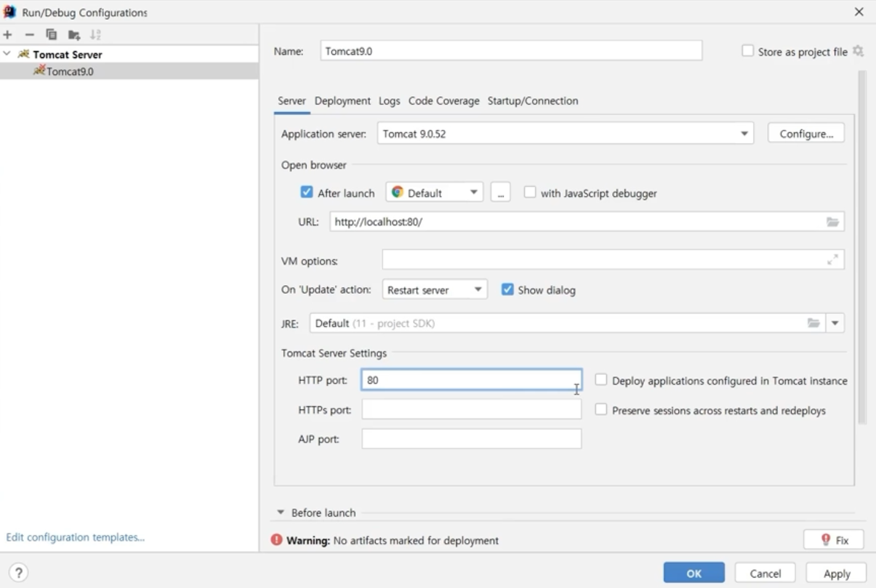
Task: Click the Tomcat Server group icon
Action: tap(23, 54)
